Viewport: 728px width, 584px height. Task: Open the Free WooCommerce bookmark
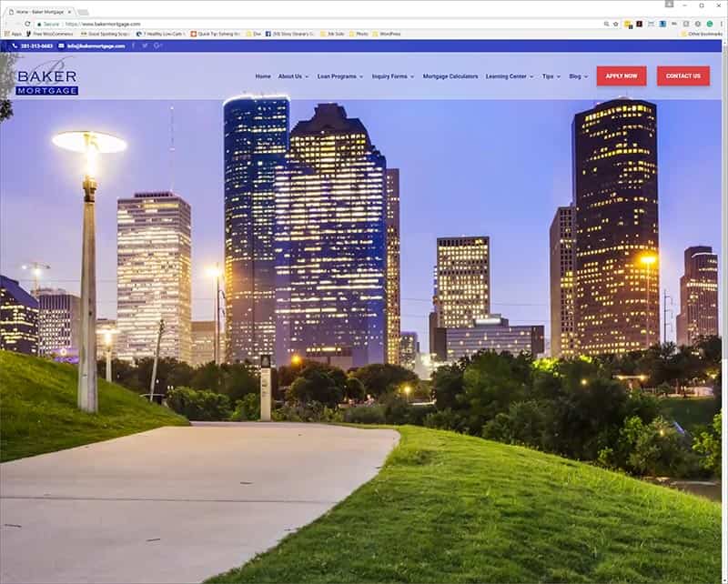tap(50, 34)
